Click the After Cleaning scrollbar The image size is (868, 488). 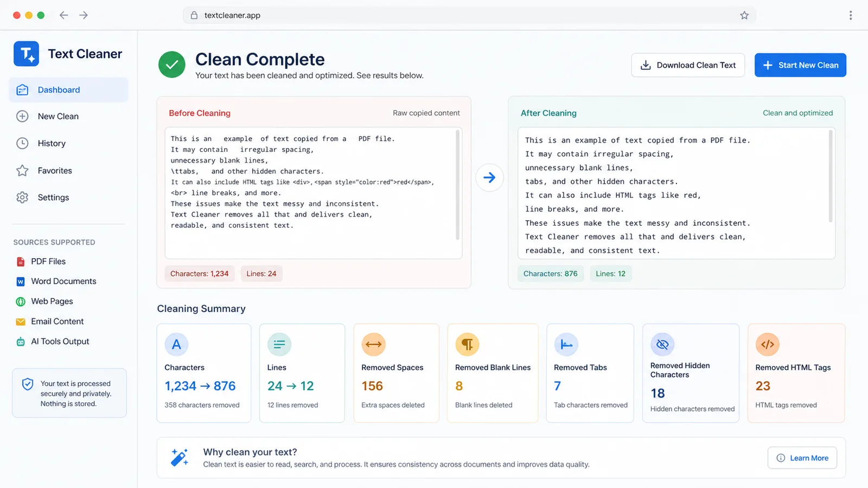(831, 176)
